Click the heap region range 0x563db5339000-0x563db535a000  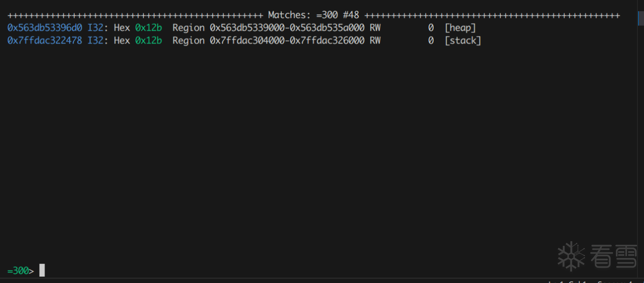tap(287, 28)
